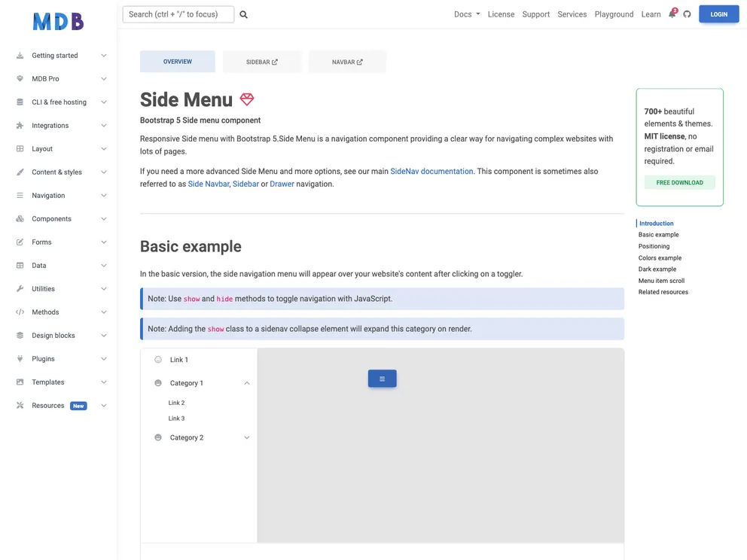The height and width of the screenshot is (560, 747).
Task: Click inside the search input field
Action: click(178, 14)
